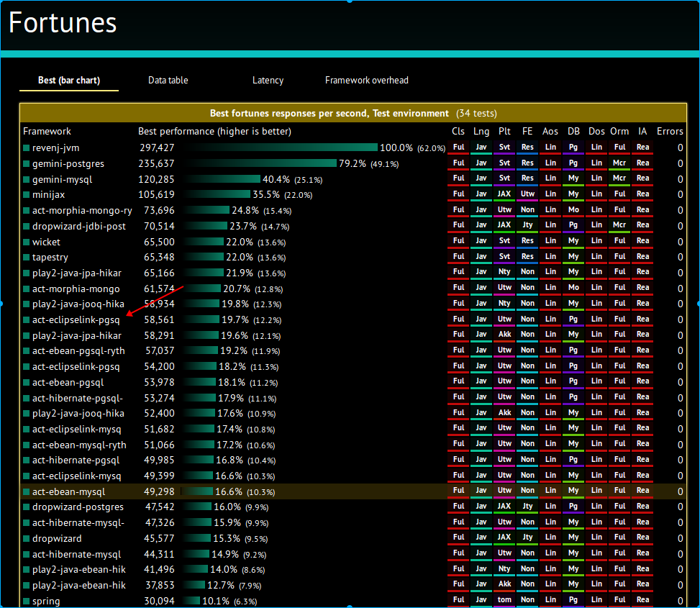Screen dimensions: 700x608
Task: Click the green square beside dropwizard-postgres
Action: click(27, 507)
